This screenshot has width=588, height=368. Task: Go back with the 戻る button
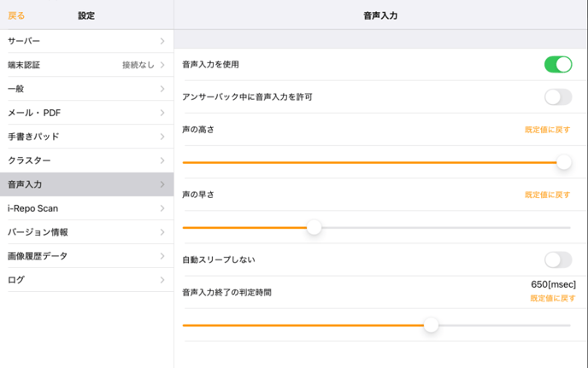(16, 15)
